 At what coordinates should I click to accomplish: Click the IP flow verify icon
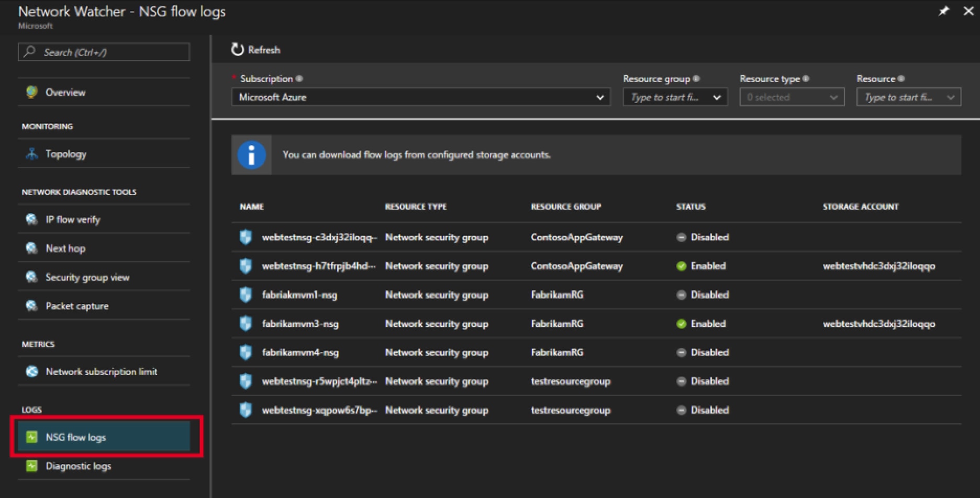point(32,220)
